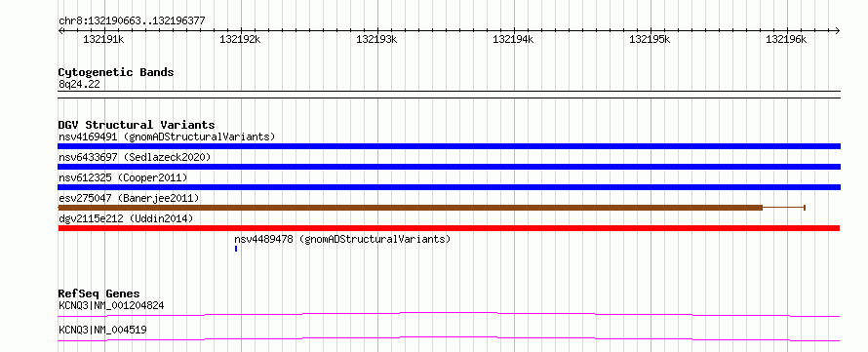Open the nsv4169491 (gnomADStructuralVariants) label

pyautogui.click(x=167, y=137)
